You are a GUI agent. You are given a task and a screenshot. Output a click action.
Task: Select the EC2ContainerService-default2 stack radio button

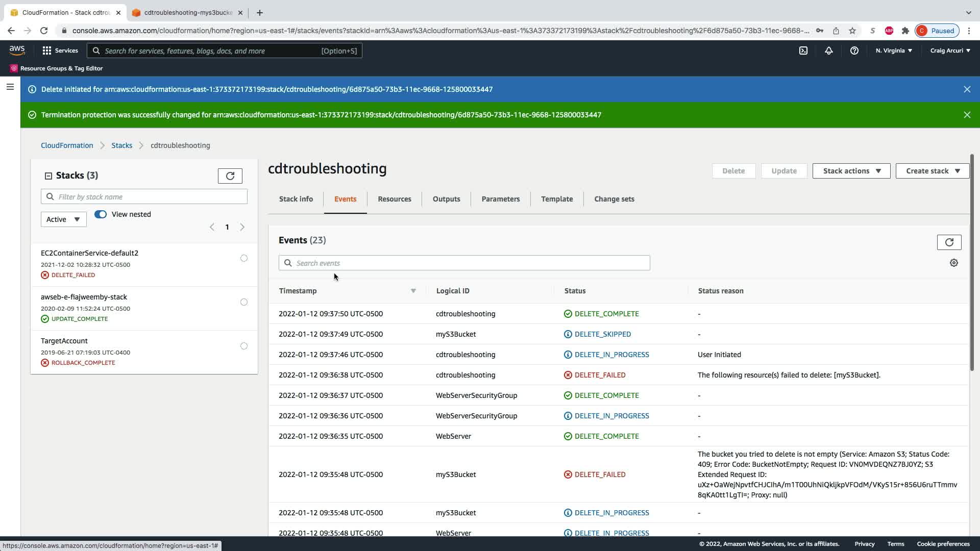tap(244, 258)
